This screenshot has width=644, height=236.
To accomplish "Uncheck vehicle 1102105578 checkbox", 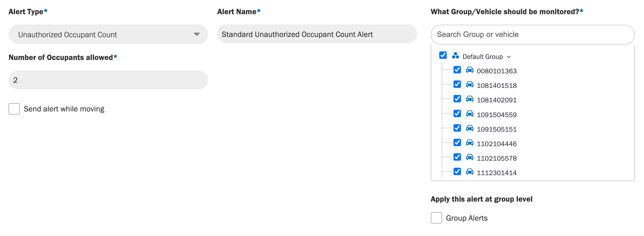I will coord(457,157).
